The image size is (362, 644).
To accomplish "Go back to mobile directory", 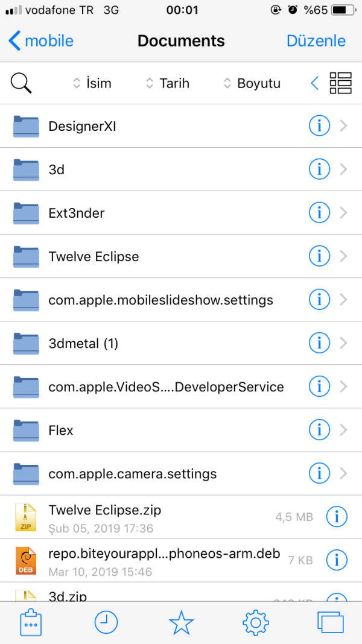I will pyautogui.click(x=40, y=41).
